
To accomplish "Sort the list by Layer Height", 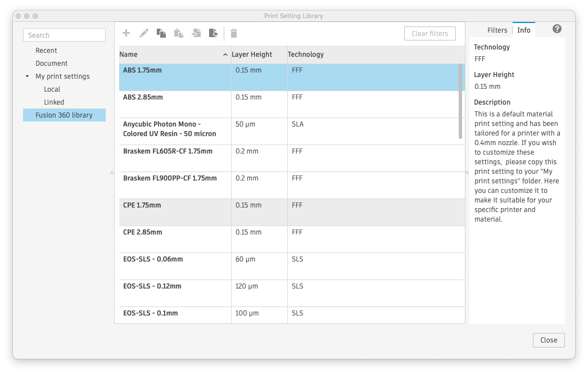I will (252, 54).
